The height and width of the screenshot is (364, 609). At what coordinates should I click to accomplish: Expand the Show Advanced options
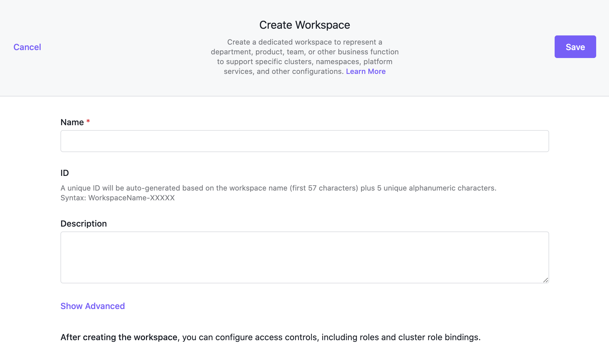(x=93, y=306)
